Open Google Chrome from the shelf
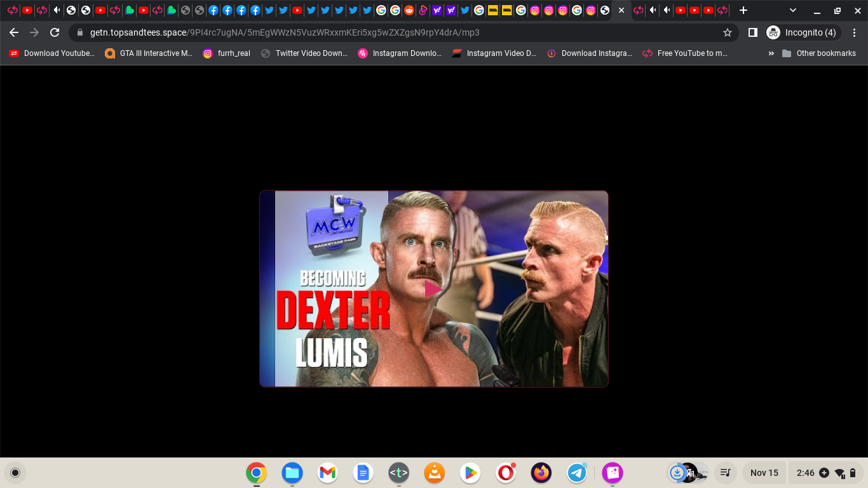This screenshot has height=488, width=868. pyautogui.click(x=257, y=473)
